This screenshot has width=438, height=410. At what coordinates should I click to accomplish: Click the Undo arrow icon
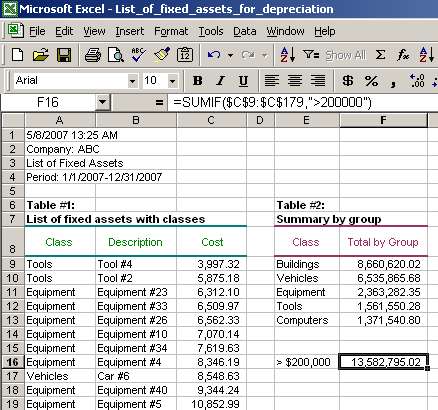pyautogui.click(x=214, y=55)
